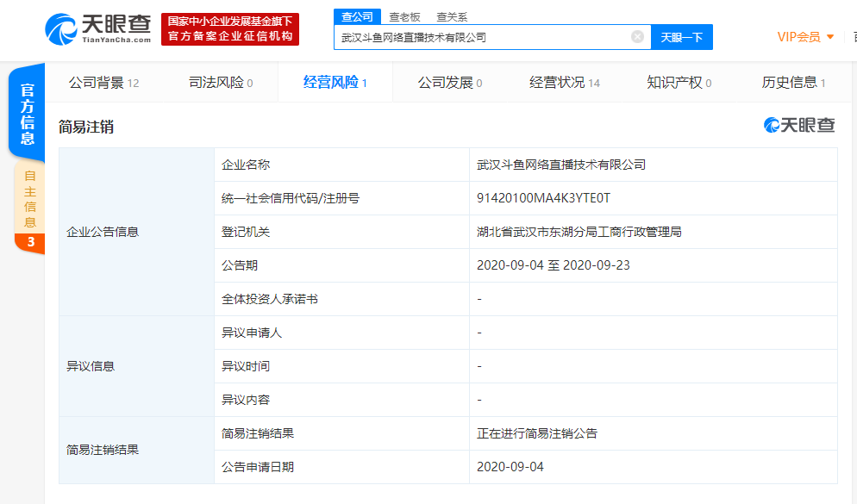The height and width of the screenshot is (504, 857).
Task: Open the 司法风险 tab
Action: coord(221,83)
